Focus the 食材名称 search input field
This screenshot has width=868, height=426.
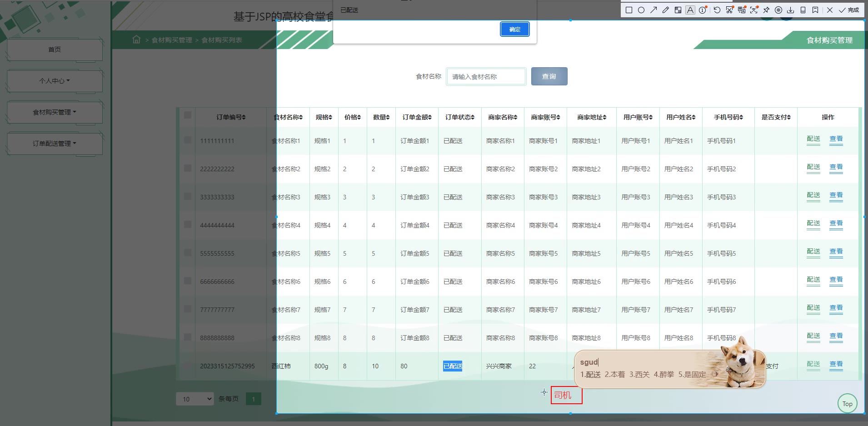[486, 77]
